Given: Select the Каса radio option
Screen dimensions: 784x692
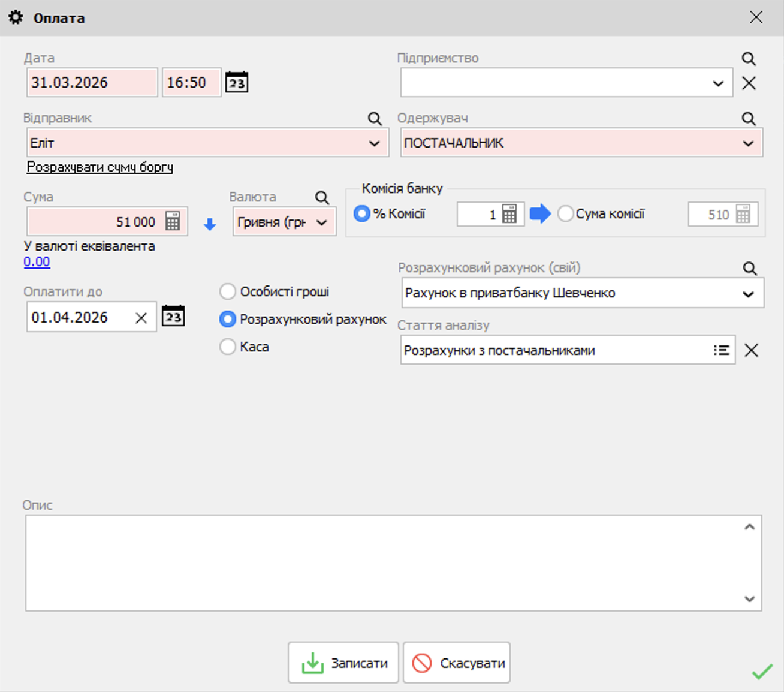Looking at the screenshot, I should coord(228,347).
